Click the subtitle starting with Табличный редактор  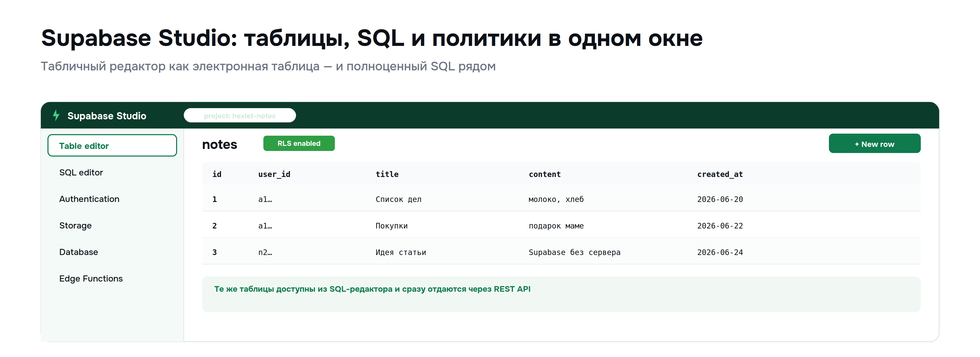pyautogui.click(x=268, y=66)
